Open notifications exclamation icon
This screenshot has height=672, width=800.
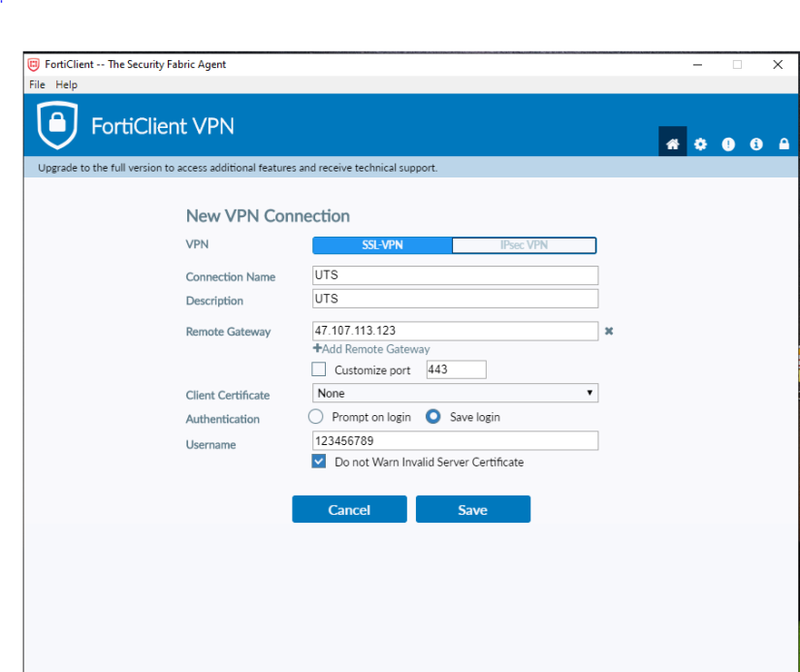(x=728, y=144)
